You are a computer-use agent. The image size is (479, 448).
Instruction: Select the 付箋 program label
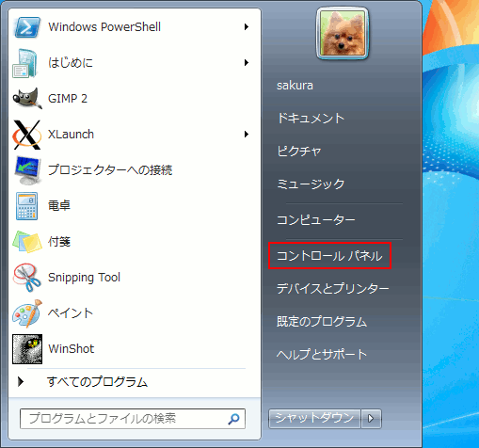tap(59, 242)
